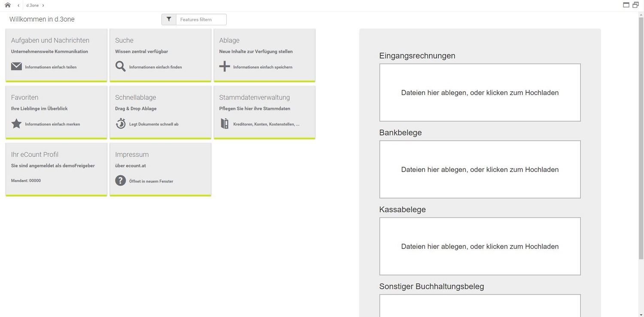
Task: Open the Schnellablage tile title
Action: pos(136,98)
